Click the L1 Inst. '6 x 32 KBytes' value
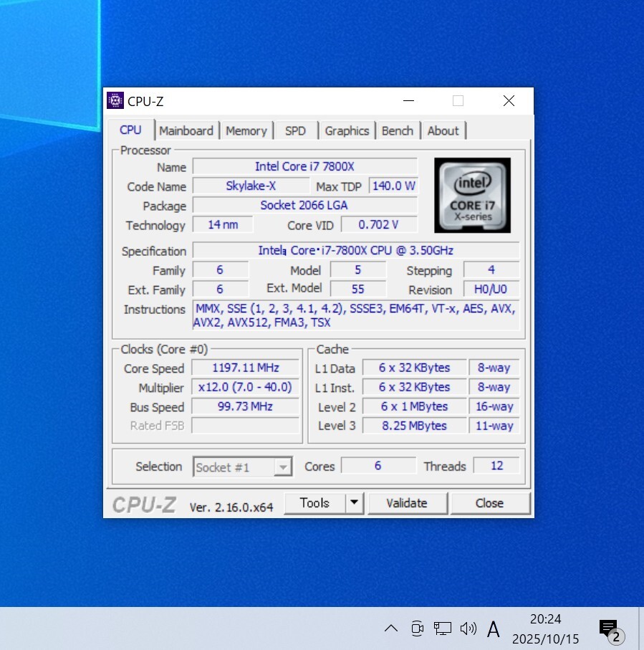The width and height of the screenshot is (644, 650). (415, 387)
